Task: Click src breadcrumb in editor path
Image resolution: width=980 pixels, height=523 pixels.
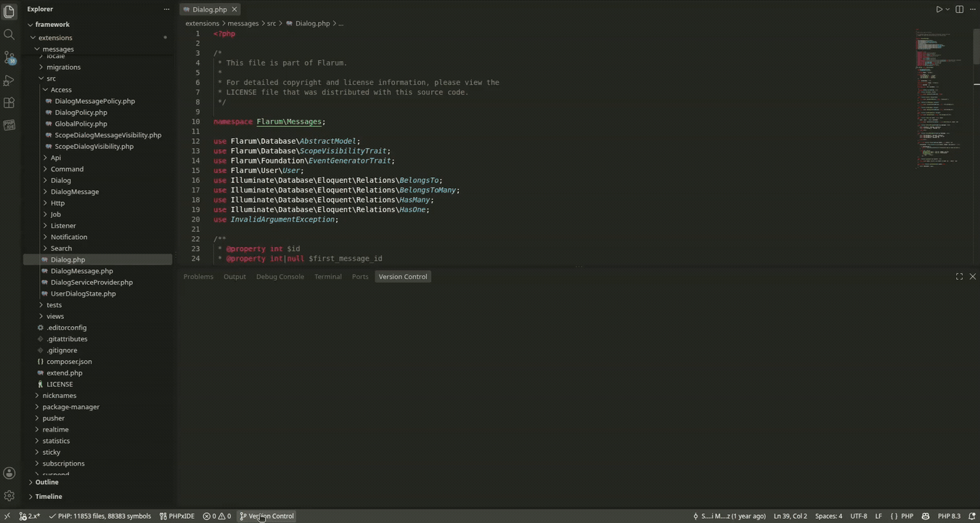Action: click(x=271, y=23)
